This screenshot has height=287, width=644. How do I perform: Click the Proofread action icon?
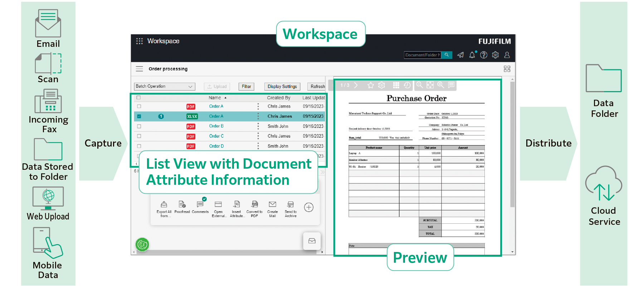click(x=182, y=205)
